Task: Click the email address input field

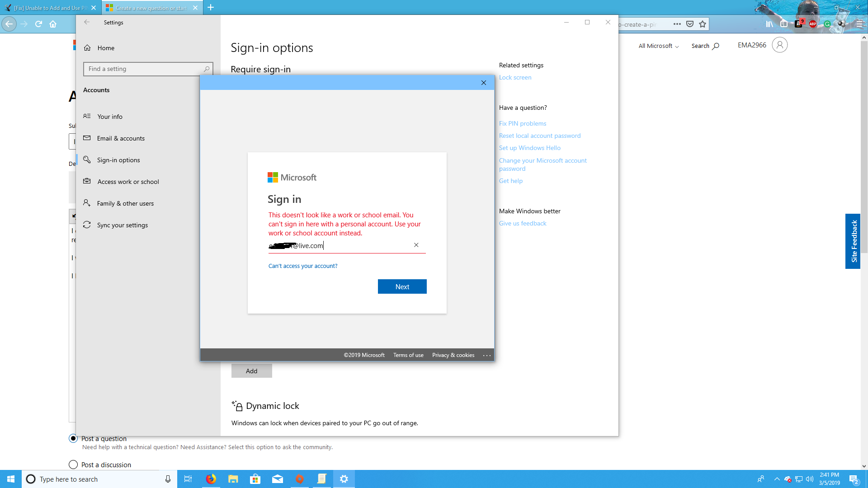Action: pos(339,245)
